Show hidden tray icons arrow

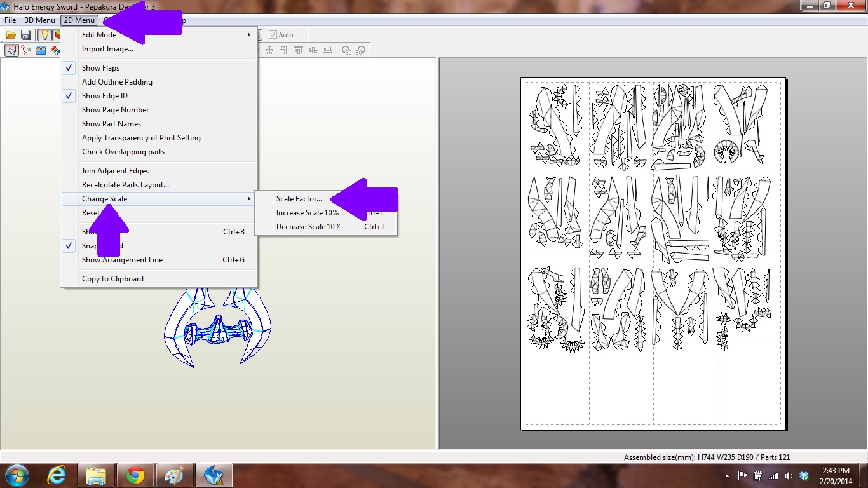tap(727, 476)
